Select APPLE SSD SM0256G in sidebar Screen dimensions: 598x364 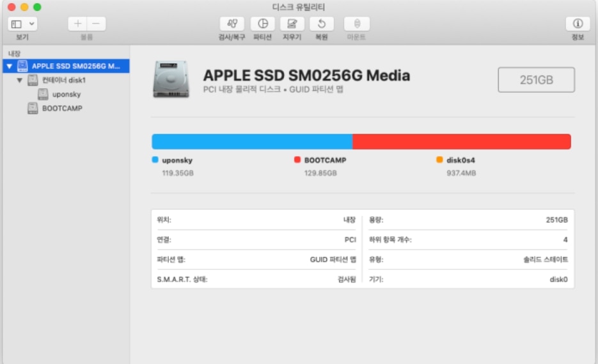pos(66,66)
